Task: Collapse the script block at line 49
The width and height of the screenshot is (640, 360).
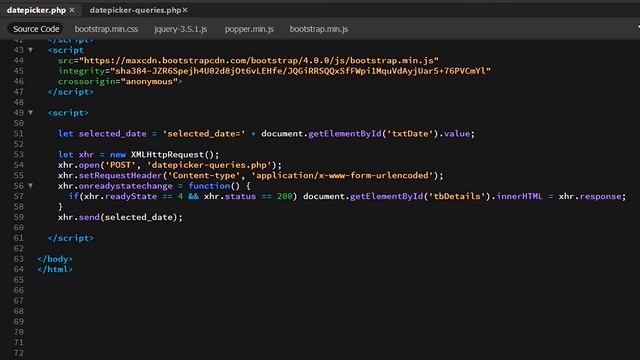Action: coord(30,112)
